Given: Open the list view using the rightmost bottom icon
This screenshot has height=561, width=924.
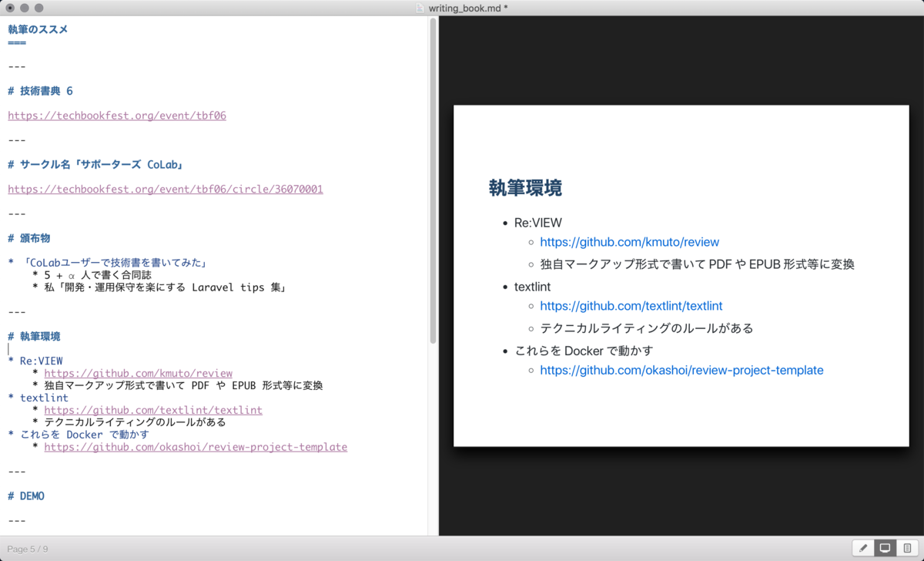Looking at the screenshot, I should click(x=906, y=548).
